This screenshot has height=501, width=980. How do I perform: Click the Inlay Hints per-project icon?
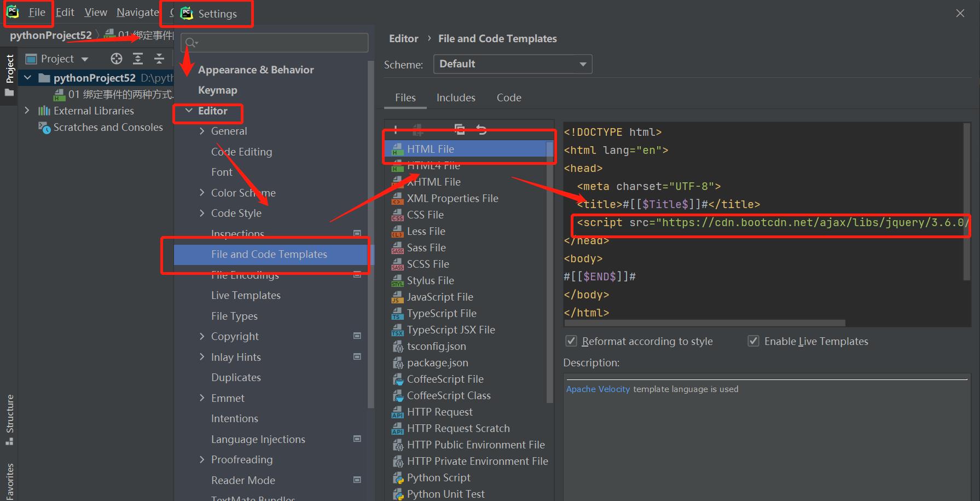pos(357,356)
